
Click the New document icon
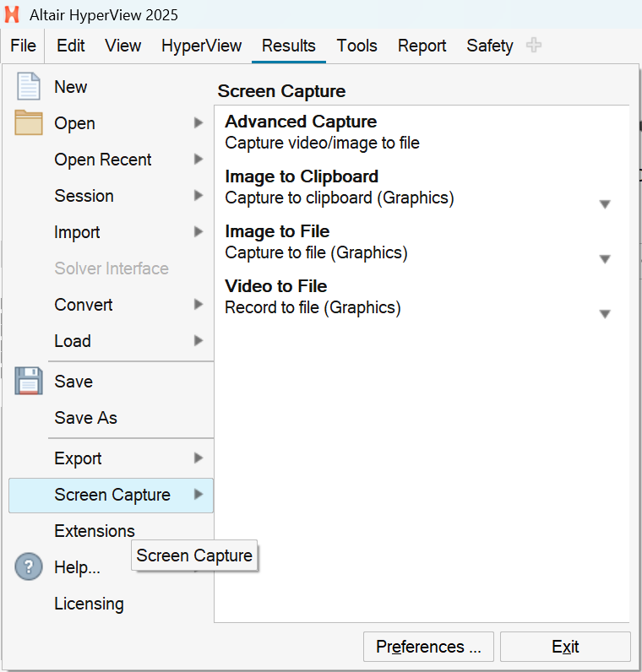(x=29, y=87)
